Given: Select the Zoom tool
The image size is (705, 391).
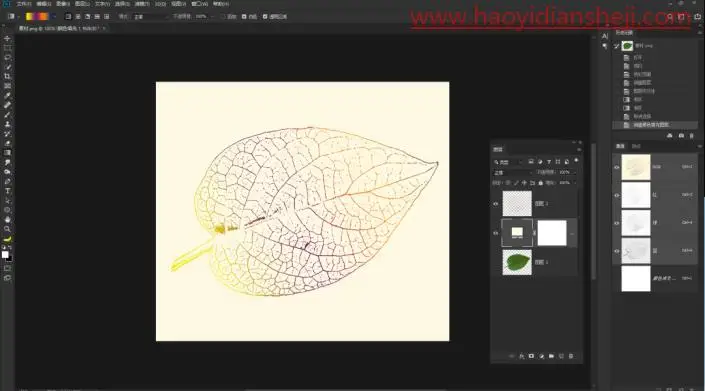Looking at the screenshot, I should pyautogui.click(x=7, y=229).
